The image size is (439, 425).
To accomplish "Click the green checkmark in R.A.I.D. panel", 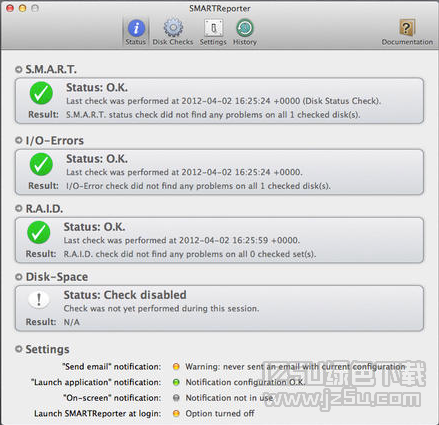I will click(39, 232).
